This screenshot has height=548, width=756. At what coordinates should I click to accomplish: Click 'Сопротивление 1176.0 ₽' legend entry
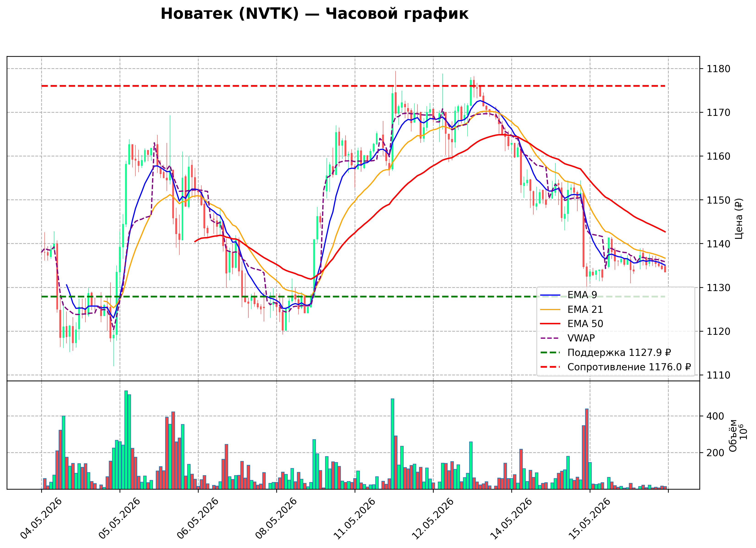615,367
